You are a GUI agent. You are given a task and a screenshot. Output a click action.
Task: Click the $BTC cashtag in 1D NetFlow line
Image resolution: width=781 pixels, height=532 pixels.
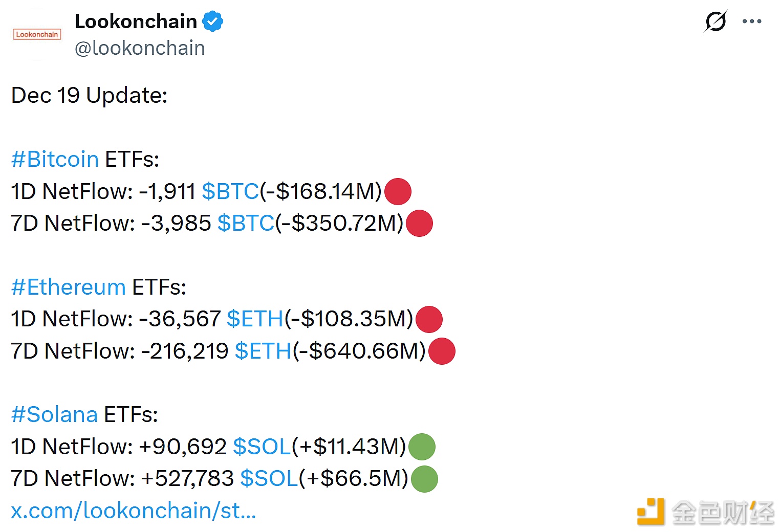(x=230, y=191)
